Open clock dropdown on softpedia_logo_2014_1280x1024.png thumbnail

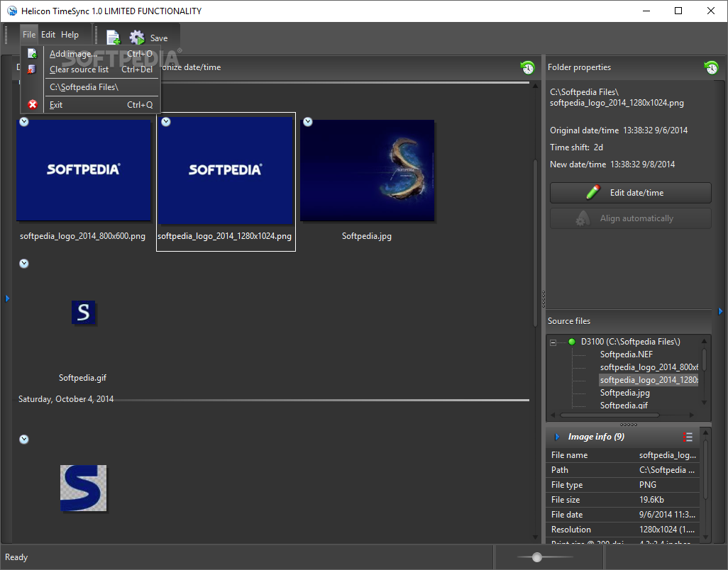coord(166,122)
